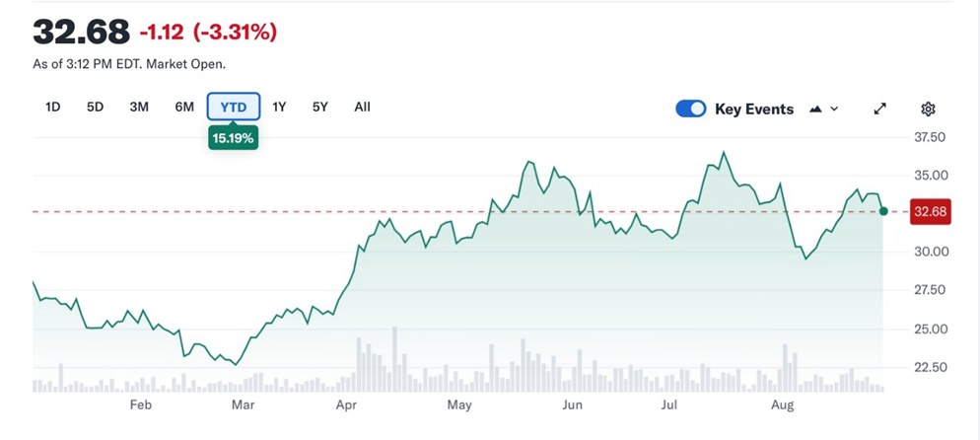Click the green endpoint dot on chart line
The image size is (980, 440).
click(x=883, y=211)
